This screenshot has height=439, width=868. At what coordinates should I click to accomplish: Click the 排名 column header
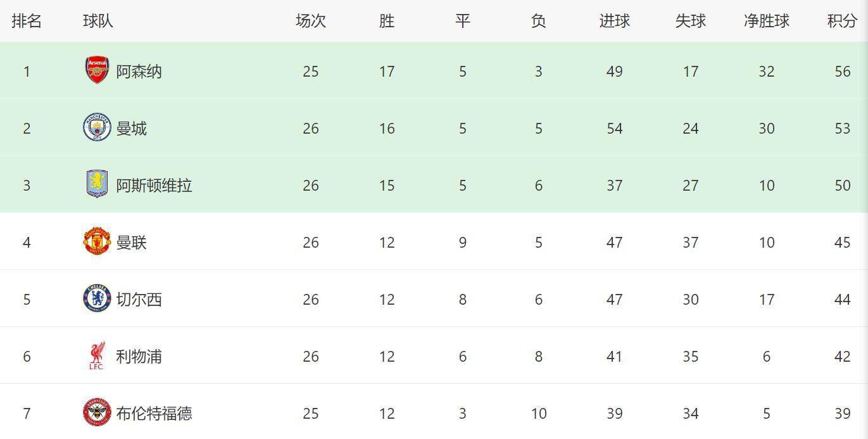(x=27, y=21)
